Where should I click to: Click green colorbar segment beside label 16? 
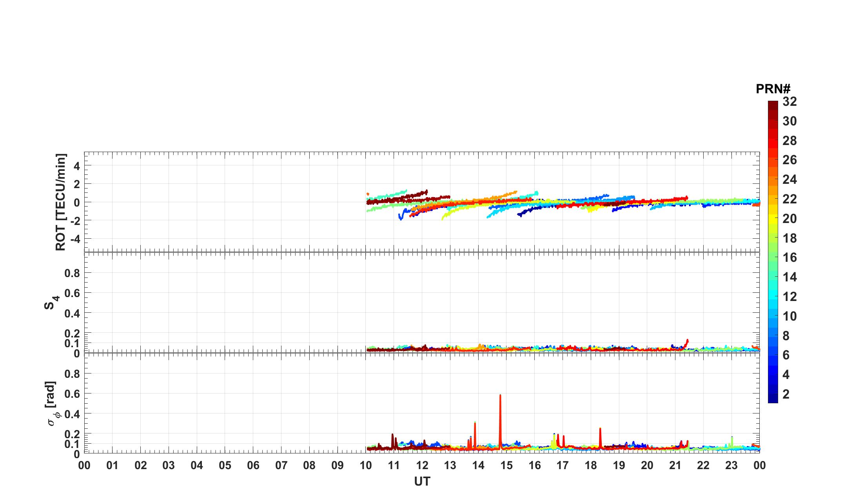(773, 257)
